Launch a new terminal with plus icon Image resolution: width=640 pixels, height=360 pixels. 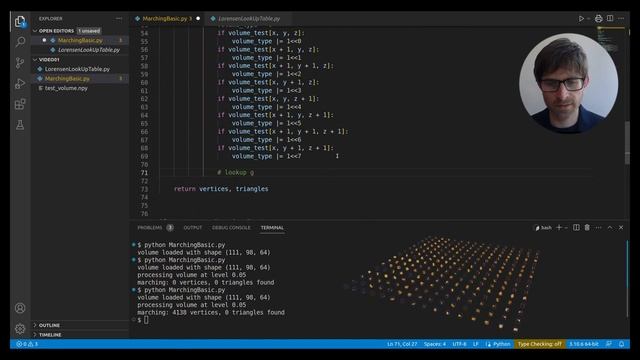(559, 227)
